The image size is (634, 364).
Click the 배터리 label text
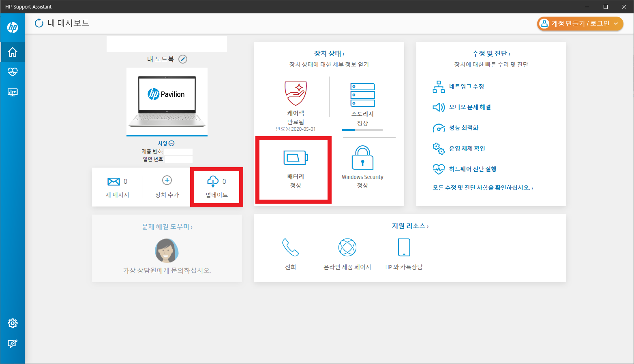click(x=296, y=177)
